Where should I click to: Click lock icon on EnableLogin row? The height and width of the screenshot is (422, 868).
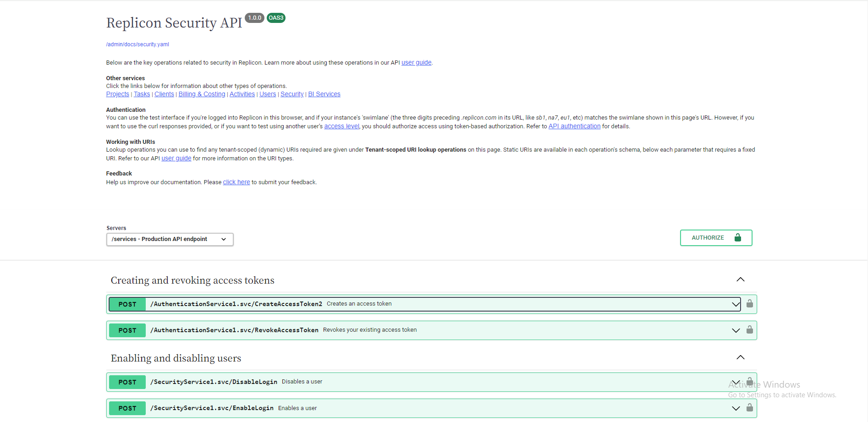pyautogui.click(x=749, y=408)
